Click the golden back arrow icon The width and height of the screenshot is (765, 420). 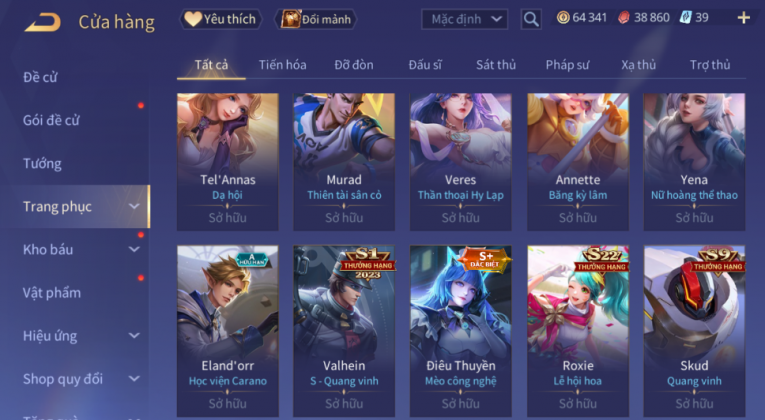click(43, 22)
